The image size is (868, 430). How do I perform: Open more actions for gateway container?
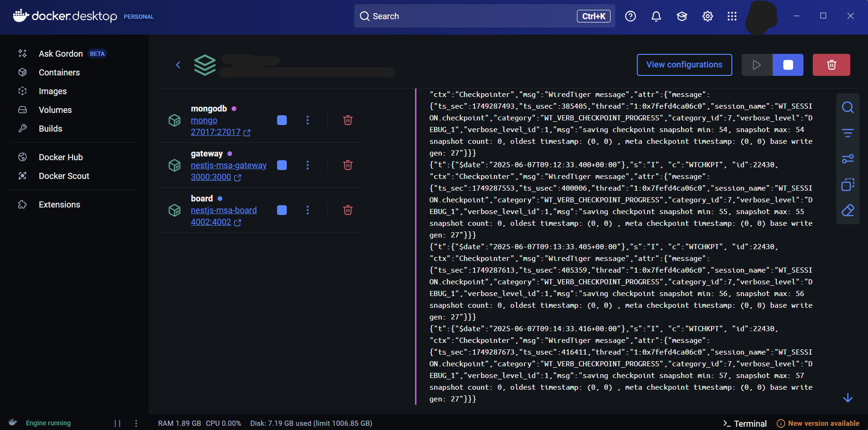(307, 165)
